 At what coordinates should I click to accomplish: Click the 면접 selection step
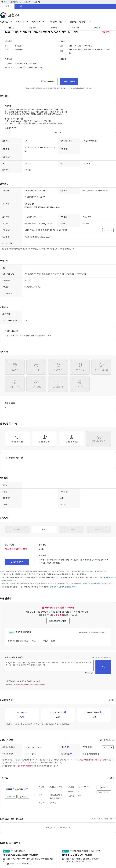44,529
